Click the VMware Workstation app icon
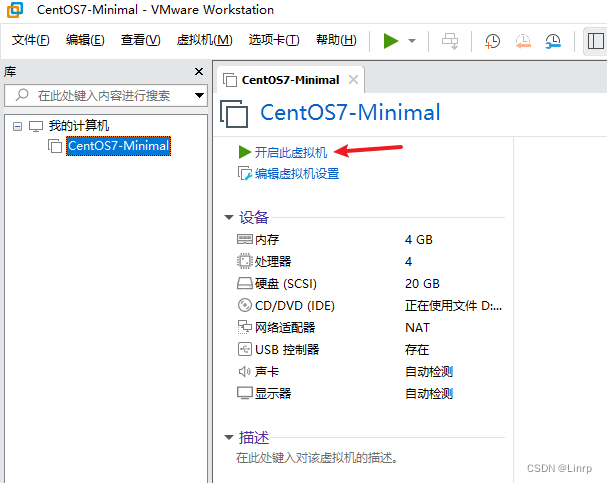This screenshot has width=607, height=483. pyautogui.click(x=15, y=10)
